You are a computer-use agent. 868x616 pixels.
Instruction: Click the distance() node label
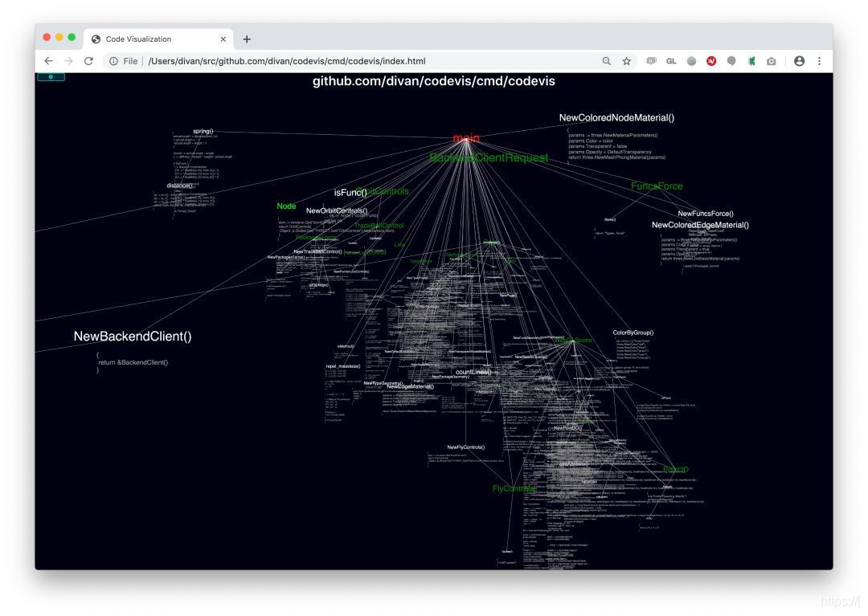tap(180, 186)
